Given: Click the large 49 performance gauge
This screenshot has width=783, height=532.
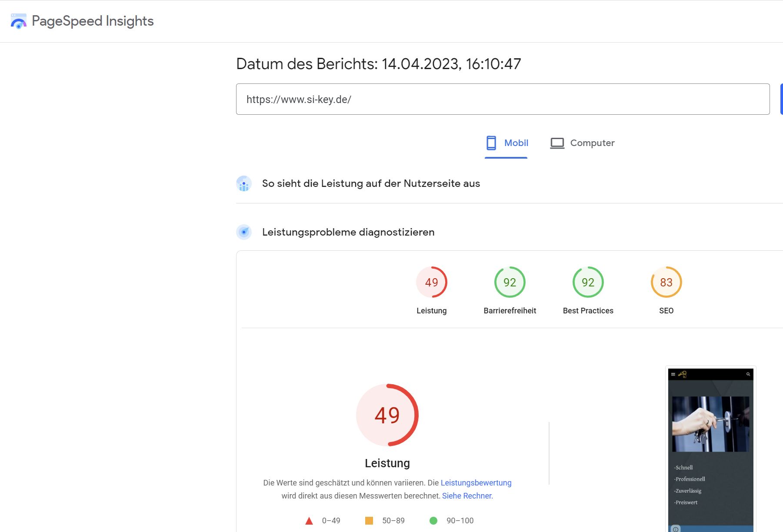Looking at the screenshot, I should [387, 415].
